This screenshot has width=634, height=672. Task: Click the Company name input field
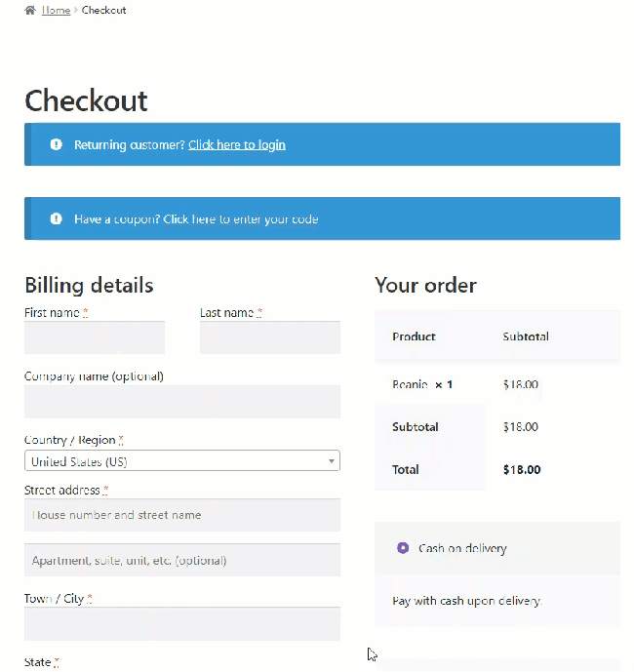click(x=182, y=401)
